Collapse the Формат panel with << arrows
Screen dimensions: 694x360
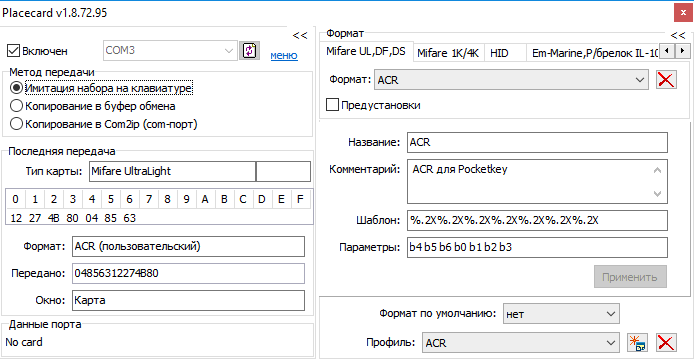[x=678, y=35]
